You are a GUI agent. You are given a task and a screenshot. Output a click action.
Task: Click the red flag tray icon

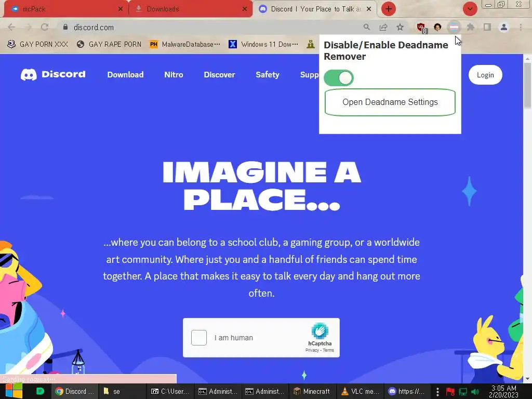pyautogui.click(x=450, y=392)
